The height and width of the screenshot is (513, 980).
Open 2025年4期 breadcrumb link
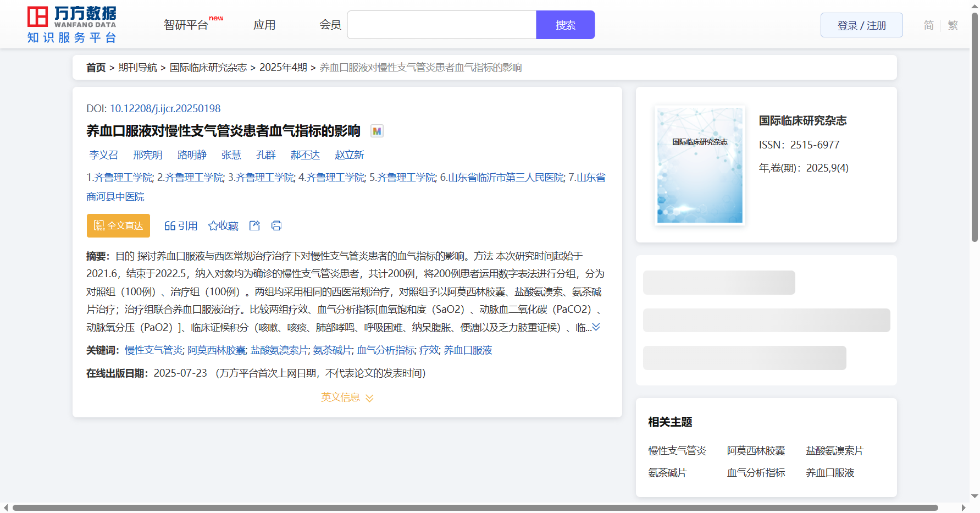pos(283,68)
